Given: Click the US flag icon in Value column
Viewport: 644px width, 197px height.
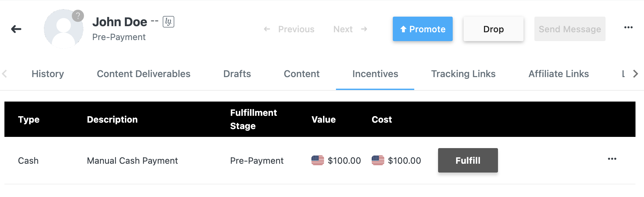Looking at the screenshot, I should (318, 160).
